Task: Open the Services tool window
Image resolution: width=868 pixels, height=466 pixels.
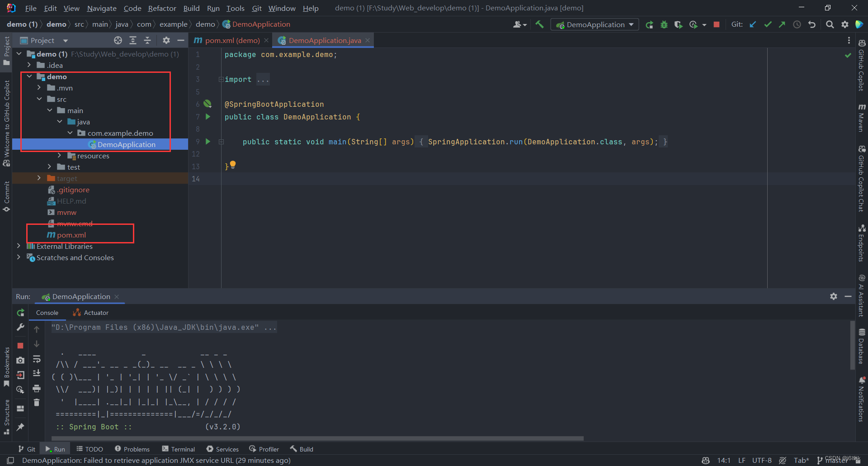Action: click(x=222, y=449)
